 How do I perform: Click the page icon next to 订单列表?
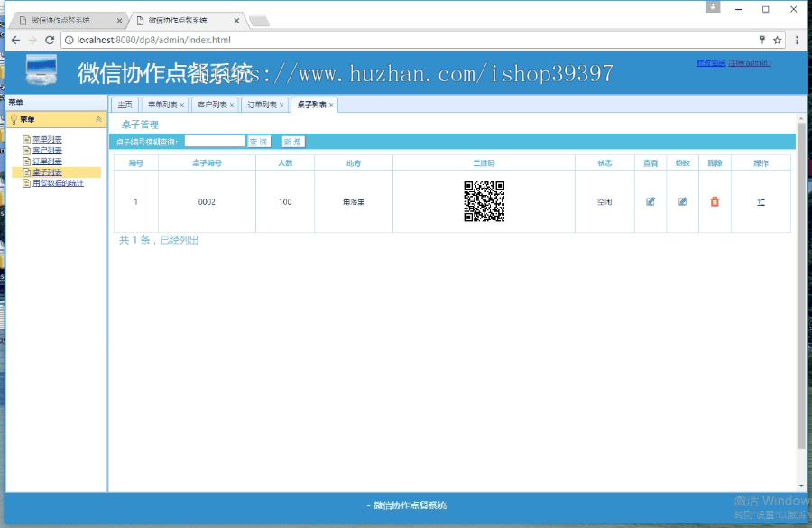click(26, 162)
